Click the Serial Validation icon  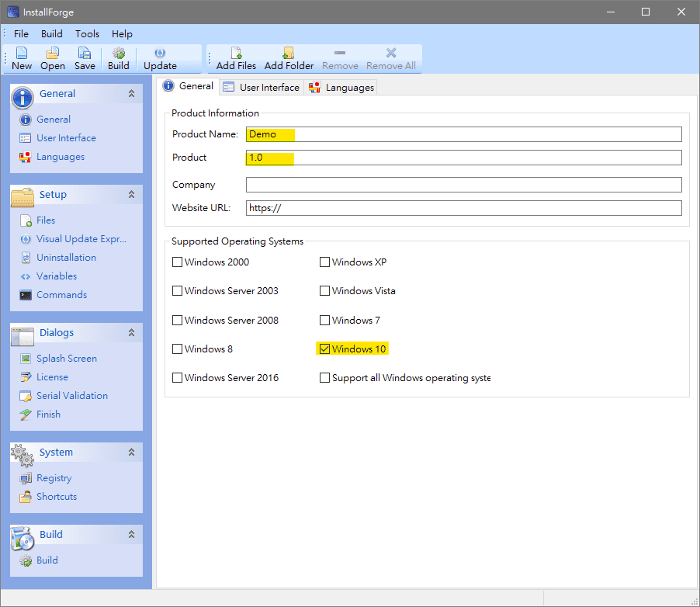point(26,396)
